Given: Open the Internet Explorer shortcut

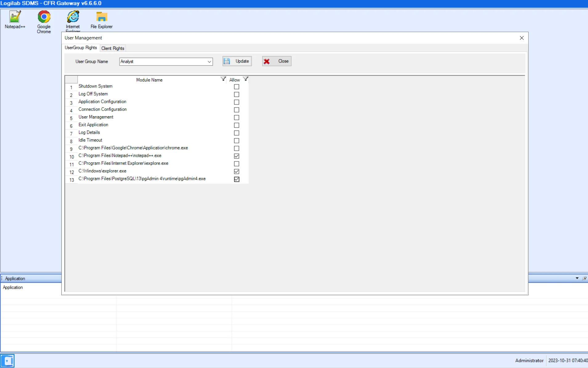Looking at the screenshot, I should point(73,21).
